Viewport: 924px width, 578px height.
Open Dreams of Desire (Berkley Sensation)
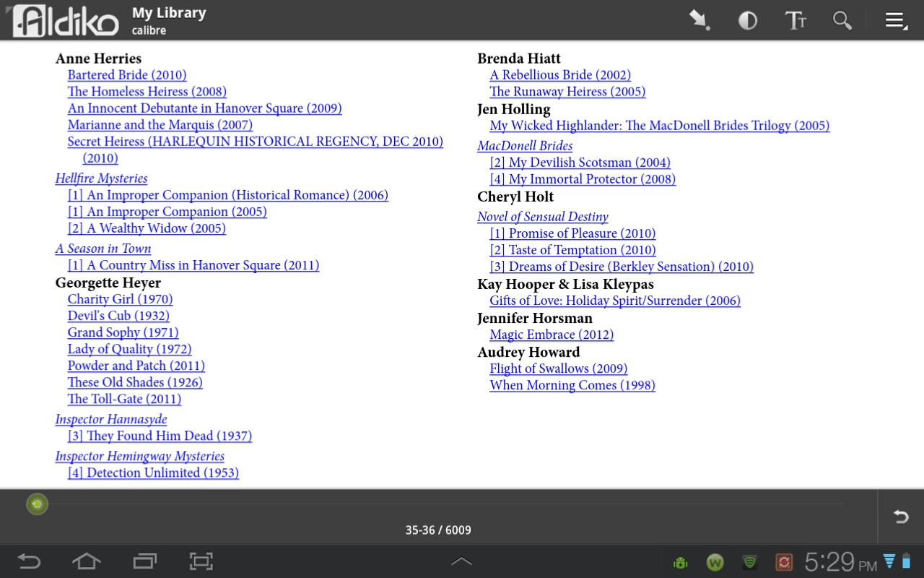622,267
